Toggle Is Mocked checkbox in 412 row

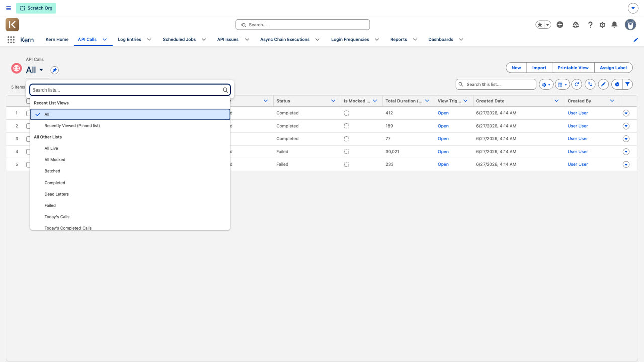pyautogui.click(x=346, y=113)
